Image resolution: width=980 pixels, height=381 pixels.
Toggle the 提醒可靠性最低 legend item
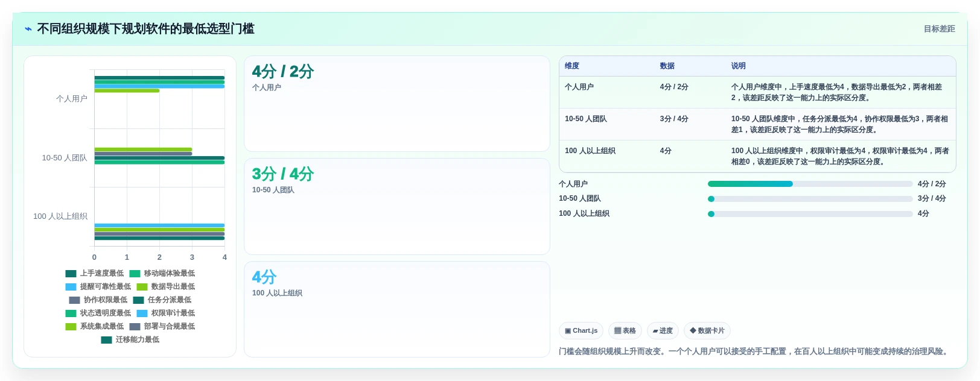point(98,287)
